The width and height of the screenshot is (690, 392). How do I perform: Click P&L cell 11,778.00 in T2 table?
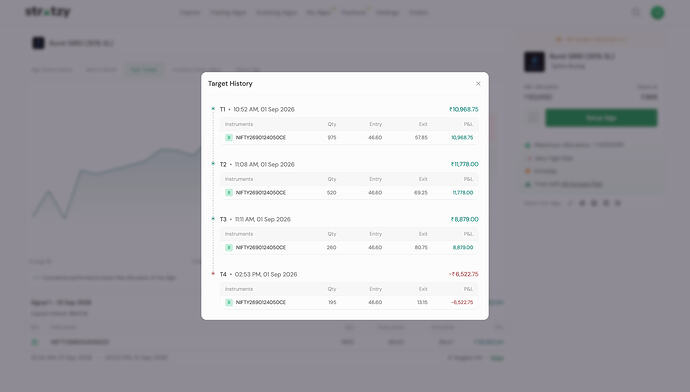463,193
